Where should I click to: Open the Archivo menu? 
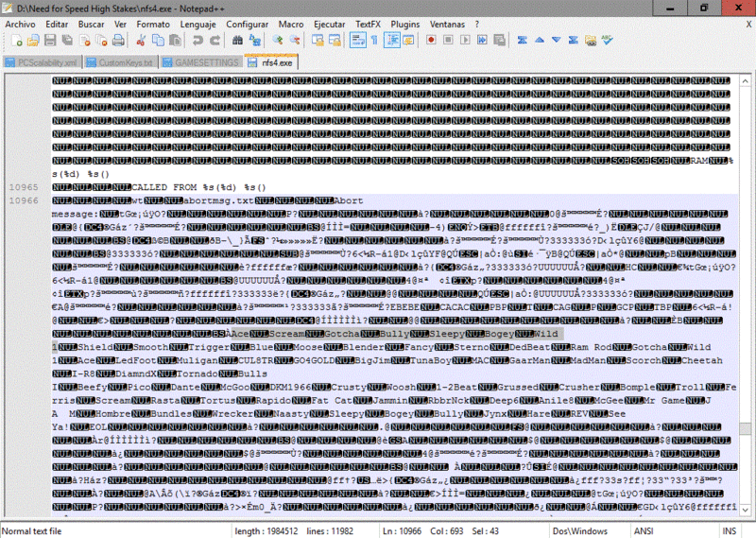tap(20, 25)
